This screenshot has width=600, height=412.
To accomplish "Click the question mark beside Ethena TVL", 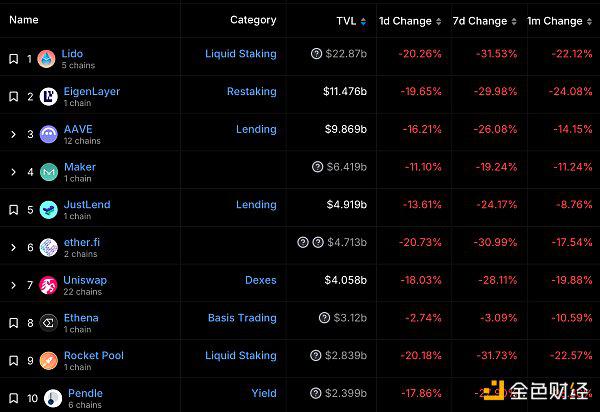I will pos(324,318).
